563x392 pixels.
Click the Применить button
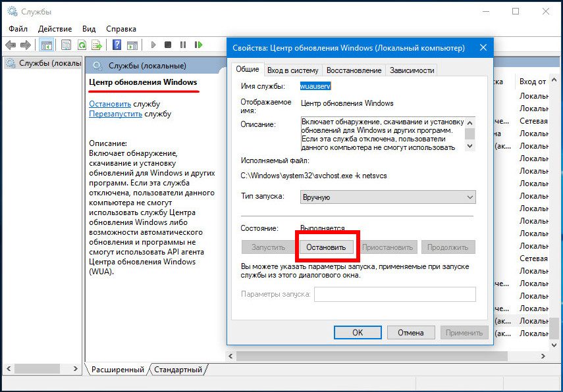tap(464, 332)
